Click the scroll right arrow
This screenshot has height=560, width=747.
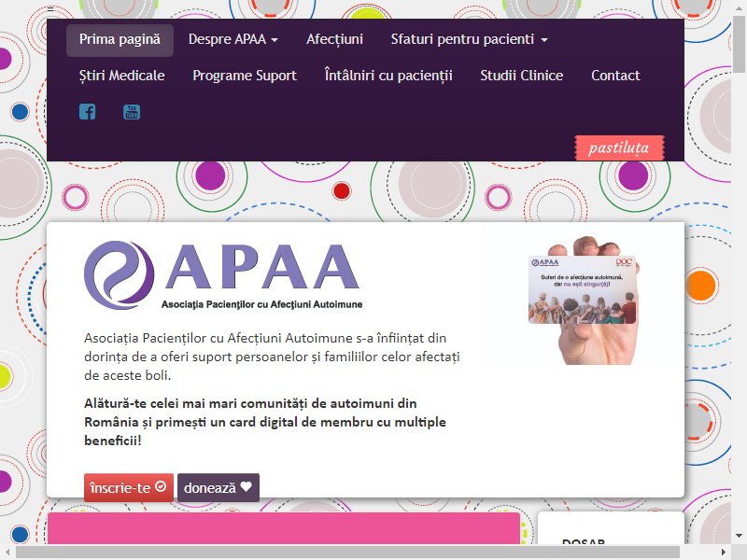coord(724,553)
